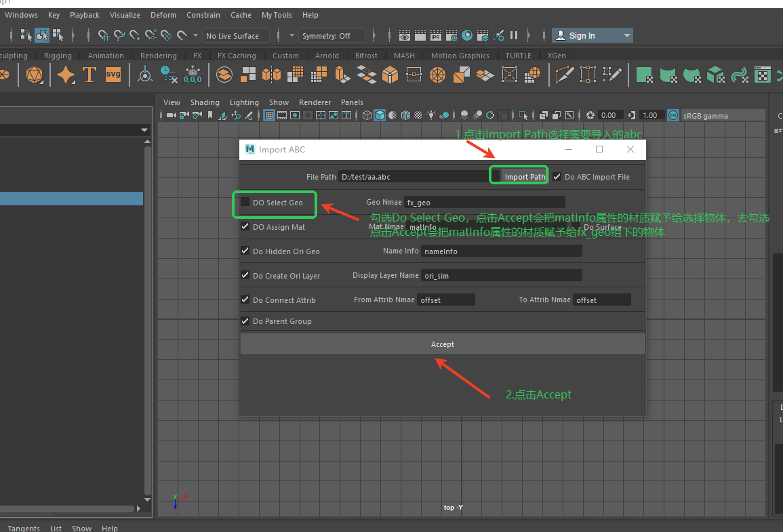This screenshot has width=783, height=532.
Task: Switch to the Arnold shelf tab
Action: coord(327,56)
